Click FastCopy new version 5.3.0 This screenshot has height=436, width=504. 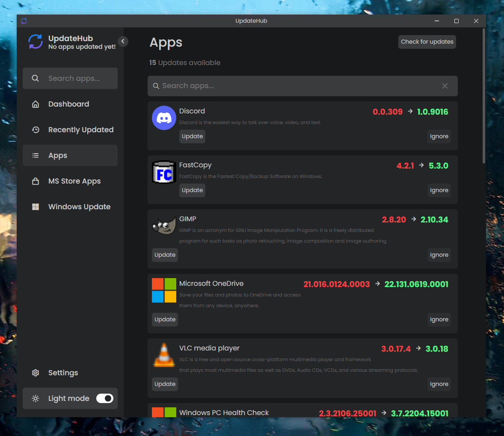point(438,166)
